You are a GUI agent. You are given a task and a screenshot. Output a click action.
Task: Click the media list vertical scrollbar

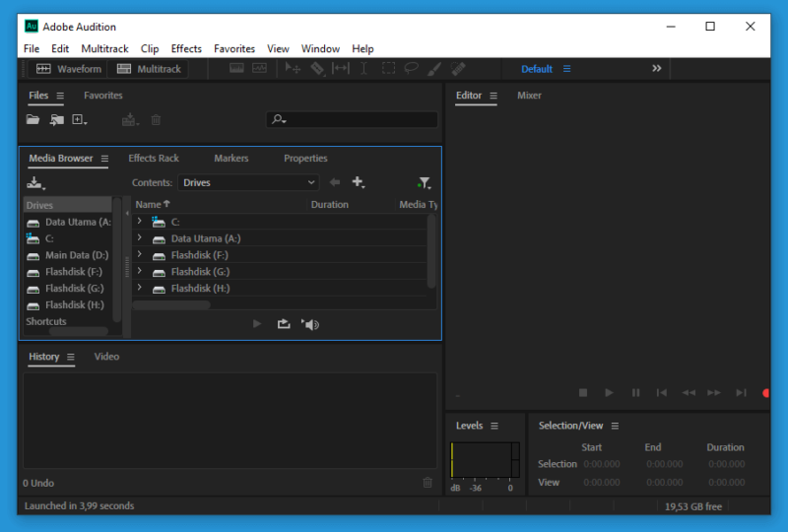point(431,251)
